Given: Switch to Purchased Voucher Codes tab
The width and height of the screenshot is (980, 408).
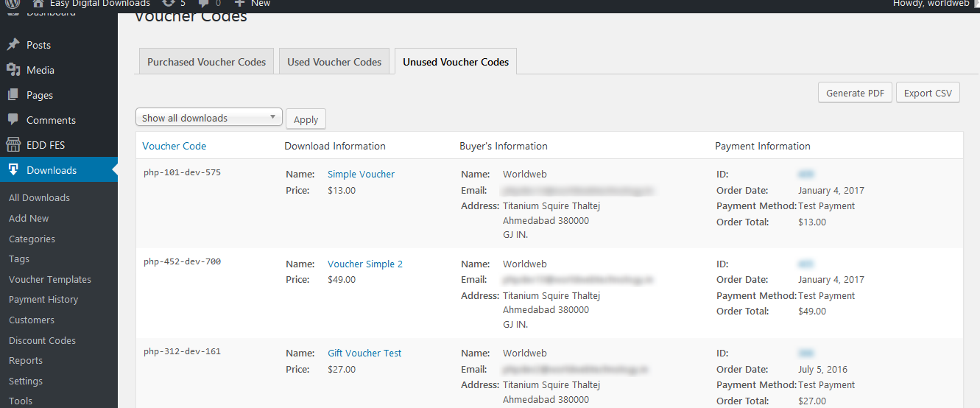Looking at the screenshot, I should pos(206,62).
